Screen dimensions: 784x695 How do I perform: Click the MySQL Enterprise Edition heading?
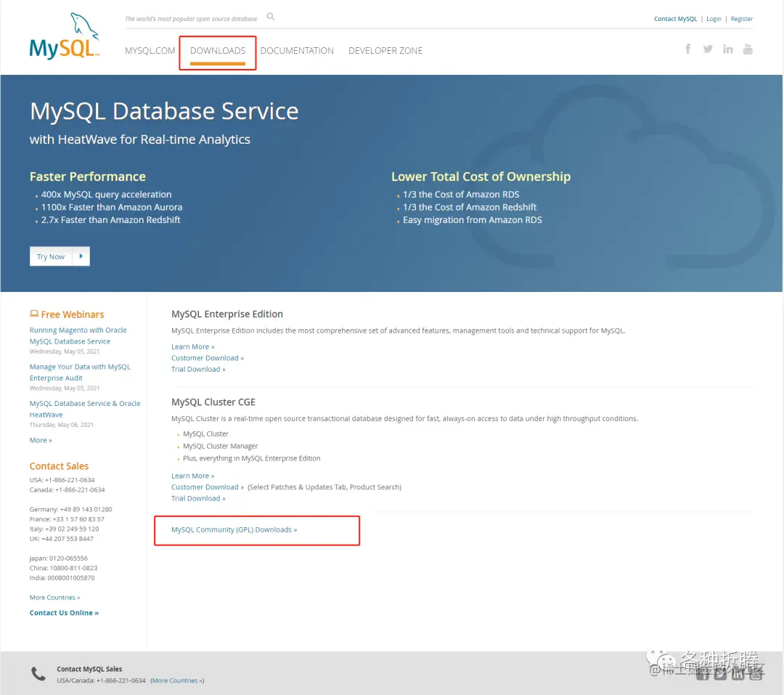click(x=227, y=314)
